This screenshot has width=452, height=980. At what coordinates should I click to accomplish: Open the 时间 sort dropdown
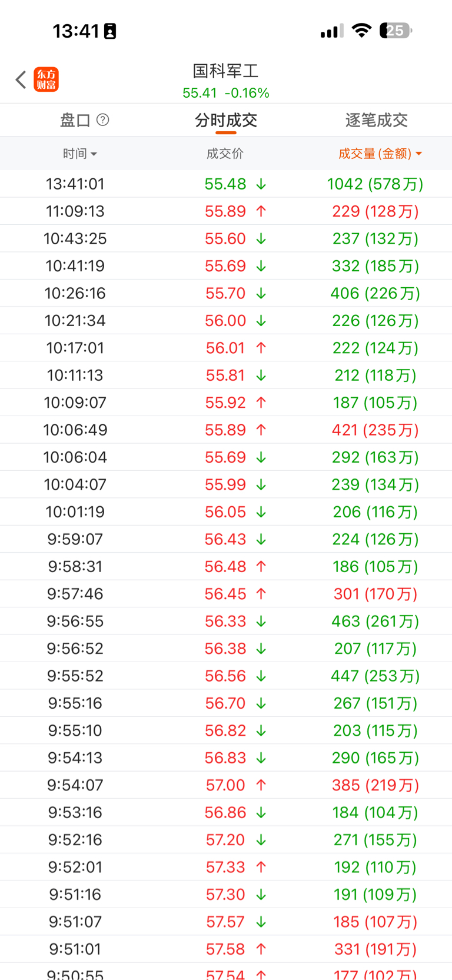coord(80,154)
